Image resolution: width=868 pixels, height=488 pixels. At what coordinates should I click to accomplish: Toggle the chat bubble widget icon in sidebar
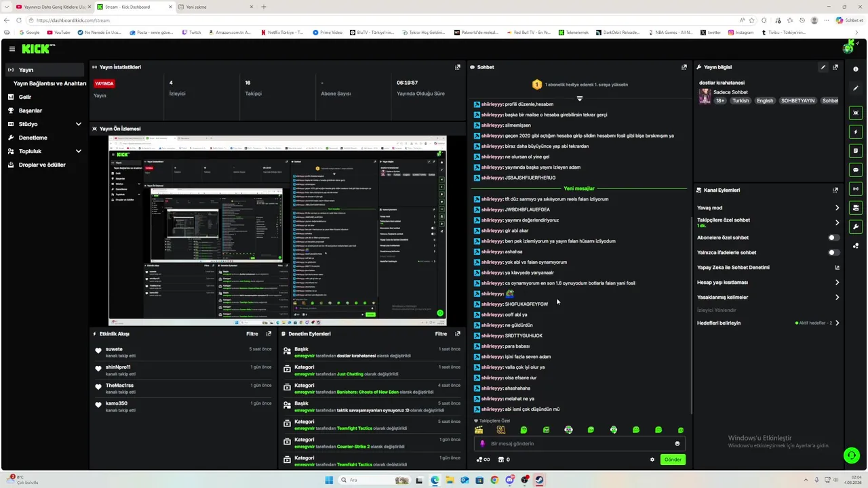(856, 169)
